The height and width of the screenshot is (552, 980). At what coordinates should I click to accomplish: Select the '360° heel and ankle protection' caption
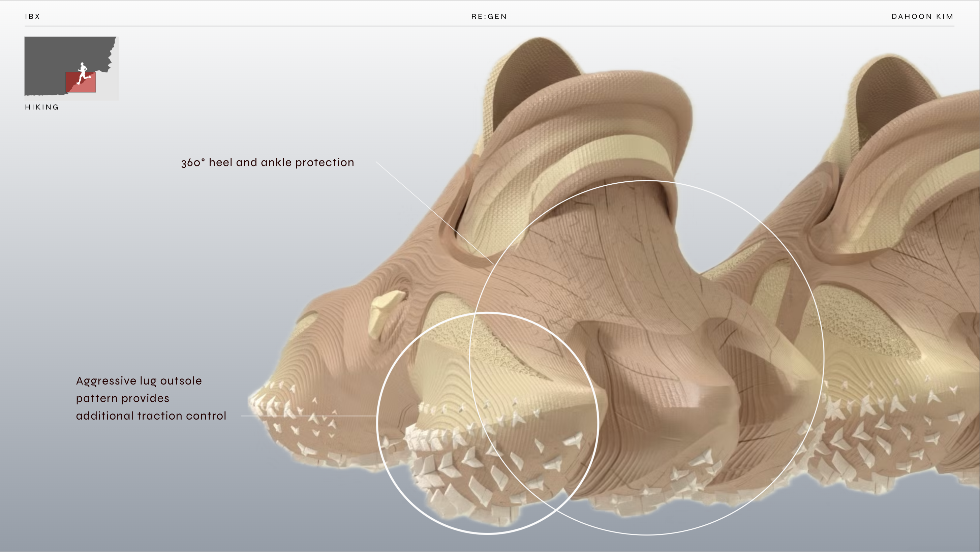pos(268,162)
